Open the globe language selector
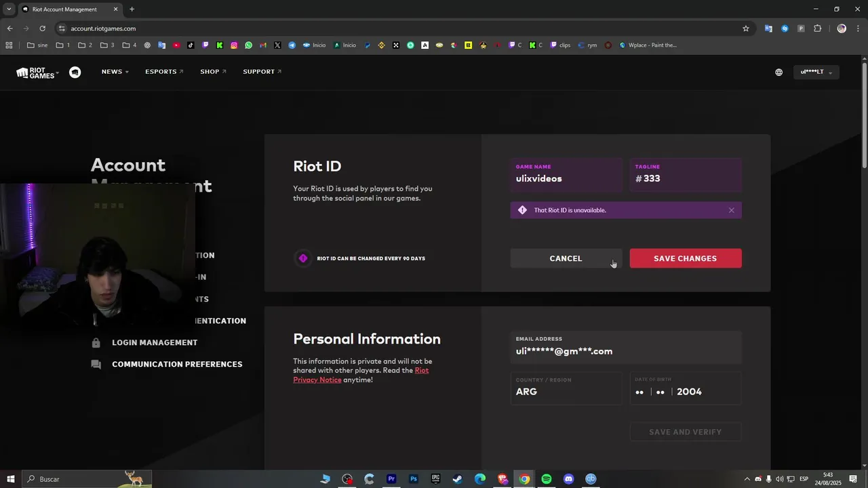This screenshot has height=488, width=868. point(778,72)
